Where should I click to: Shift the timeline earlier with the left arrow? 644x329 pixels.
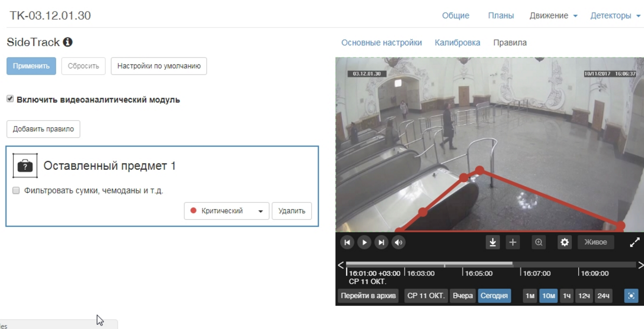[x=341, y=265]
